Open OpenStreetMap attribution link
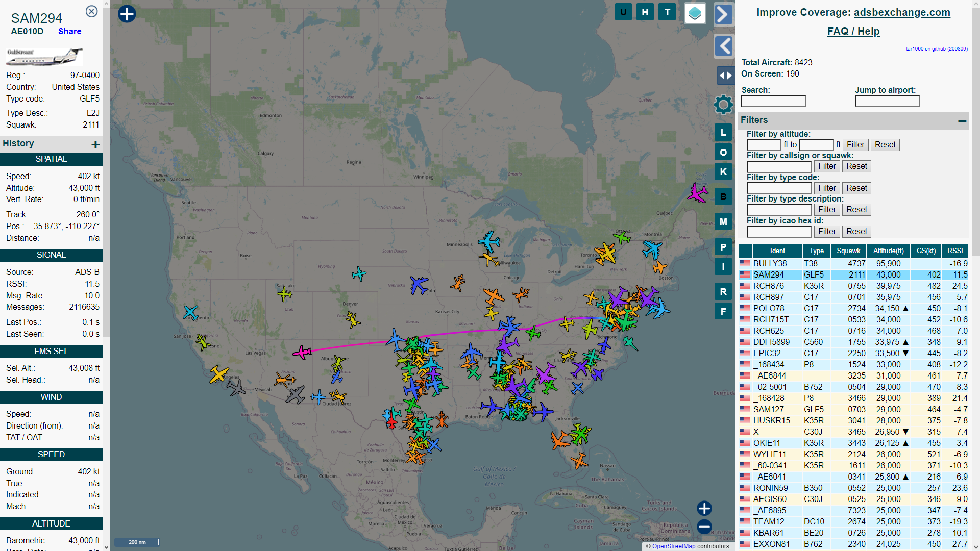 [674, 546]
